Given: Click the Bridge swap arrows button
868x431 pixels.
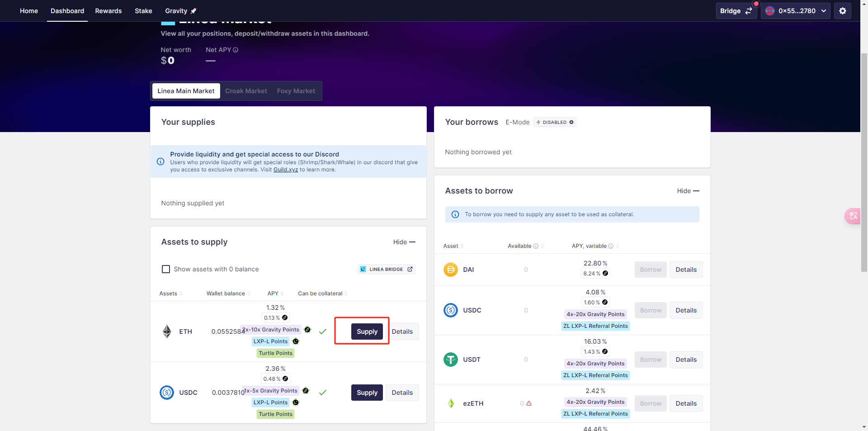Looking at the screenshot, I should pyautogui.click(x=736, y=11).
